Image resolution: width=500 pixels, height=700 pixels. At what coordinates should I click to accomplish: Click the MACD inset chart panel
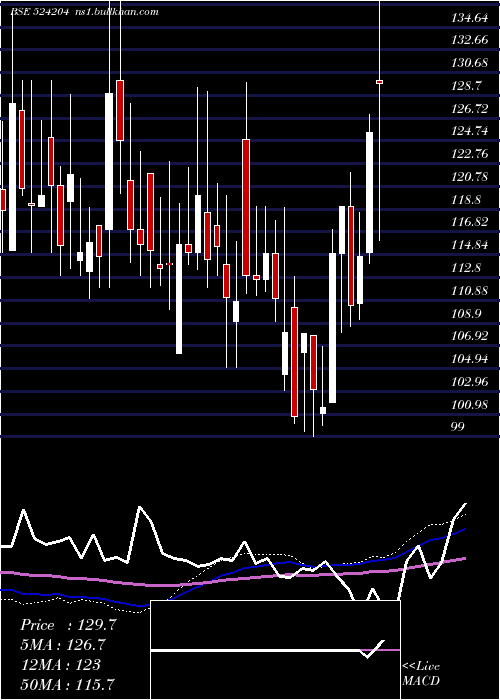(275, 650)
